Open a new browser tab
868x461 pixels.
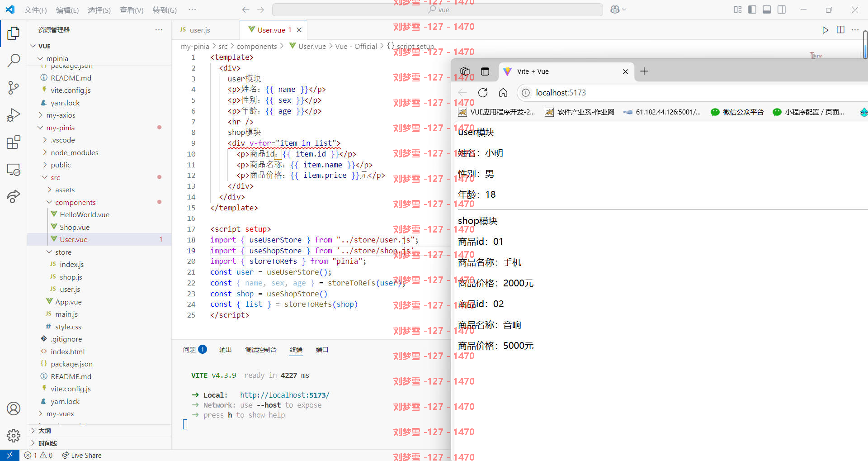[x=644, y=71]
